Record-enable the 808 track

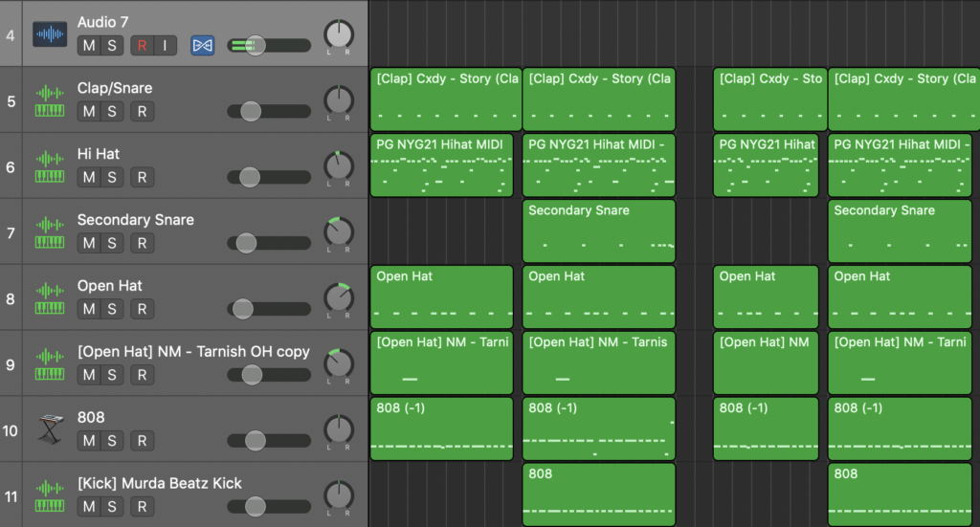[142, 441]
